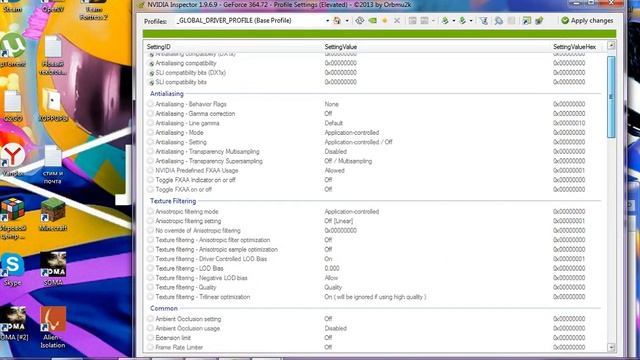Open Minecraft desktop shortcut

[x=53, y=215]
